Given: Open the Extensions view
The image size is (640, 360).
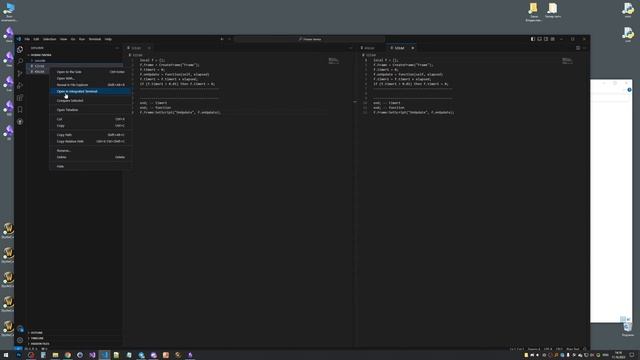Looking at the screenshot, I should [20, 98].
